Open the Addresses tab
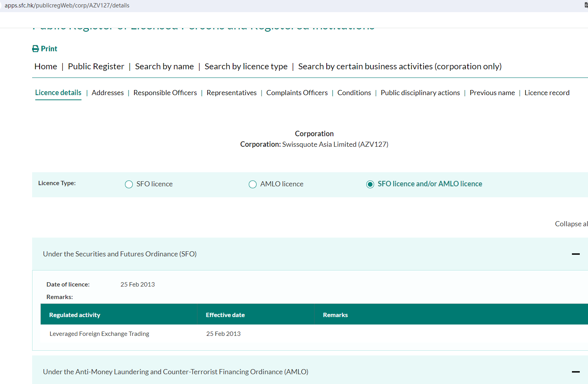 pos(108,93)
